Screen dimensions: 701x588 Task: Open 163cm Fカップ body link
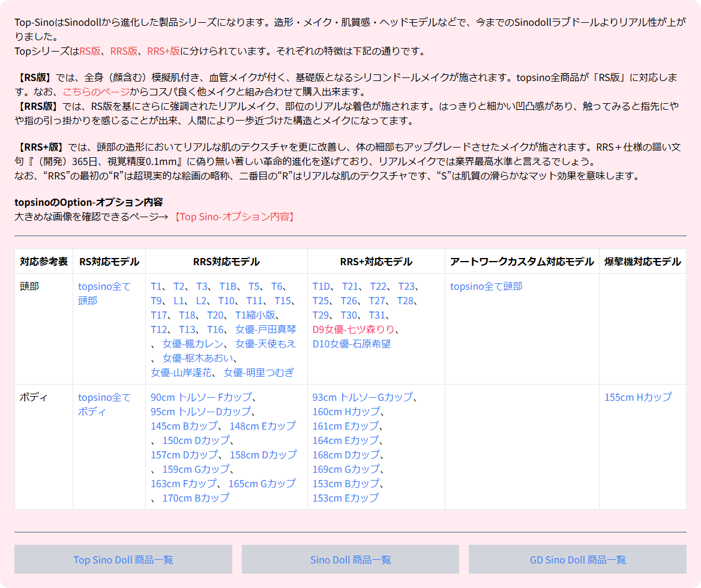(184, 484)
